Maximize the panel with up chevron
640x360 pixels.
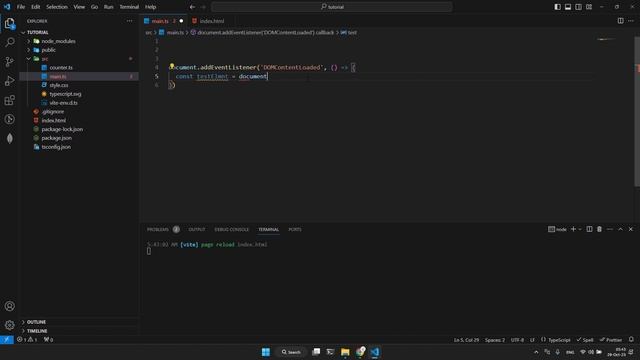(x=620, y=229)
